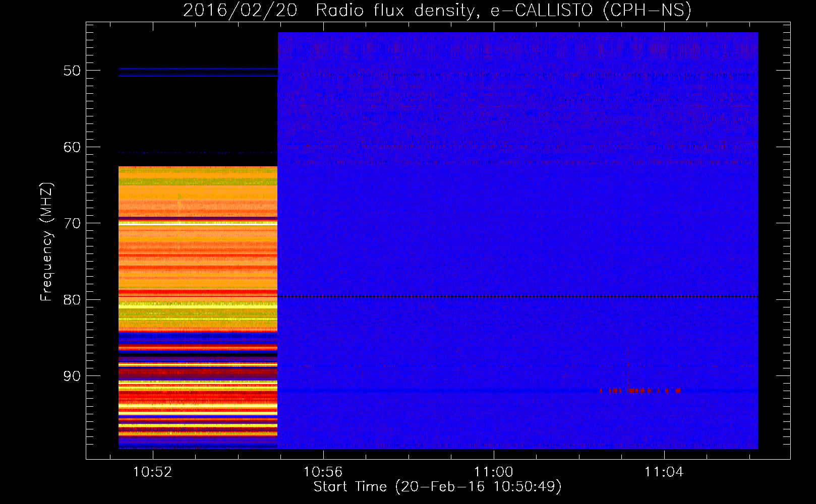Image resolution: width=816 pixels, height=504 pixels.
Task: Click the 'Frequency (MHZ)' axis label
Action: [x=46, y=242]
